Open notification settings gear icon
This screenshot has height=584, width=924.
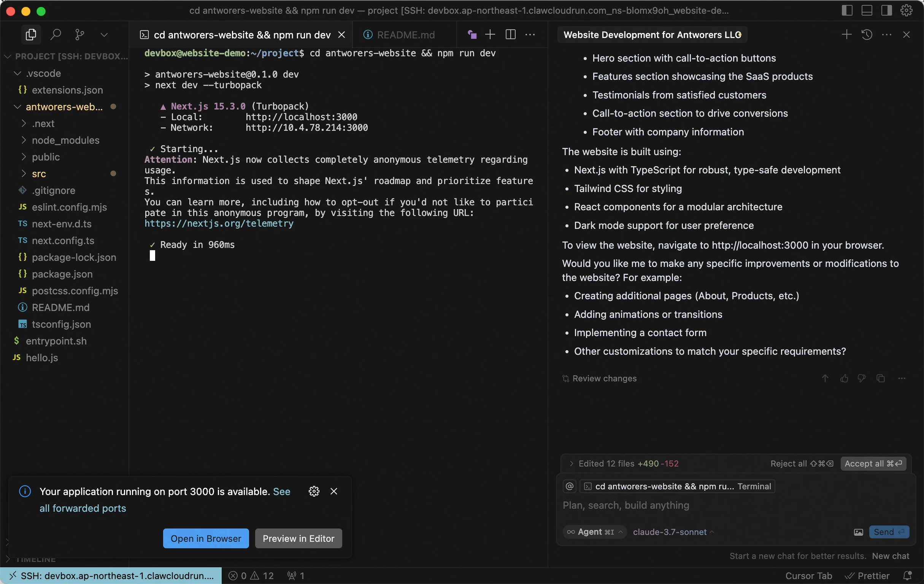coord(314,491)
